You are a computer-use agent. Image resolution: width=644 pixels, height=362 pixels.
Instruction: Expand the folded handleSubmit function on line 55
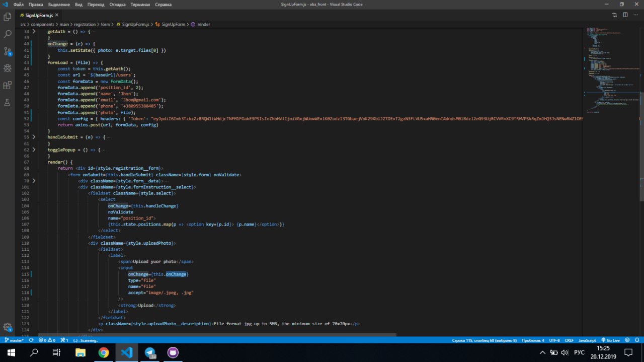[x=34, y=137]
